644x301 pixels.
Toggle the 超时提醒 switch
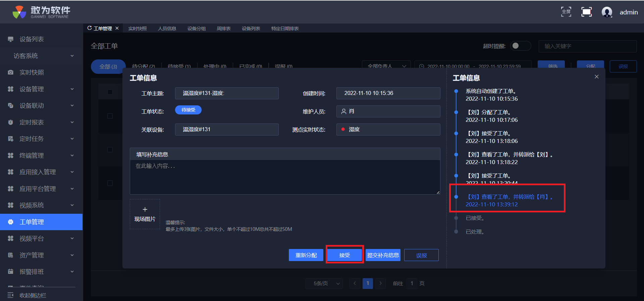point(521,46)
